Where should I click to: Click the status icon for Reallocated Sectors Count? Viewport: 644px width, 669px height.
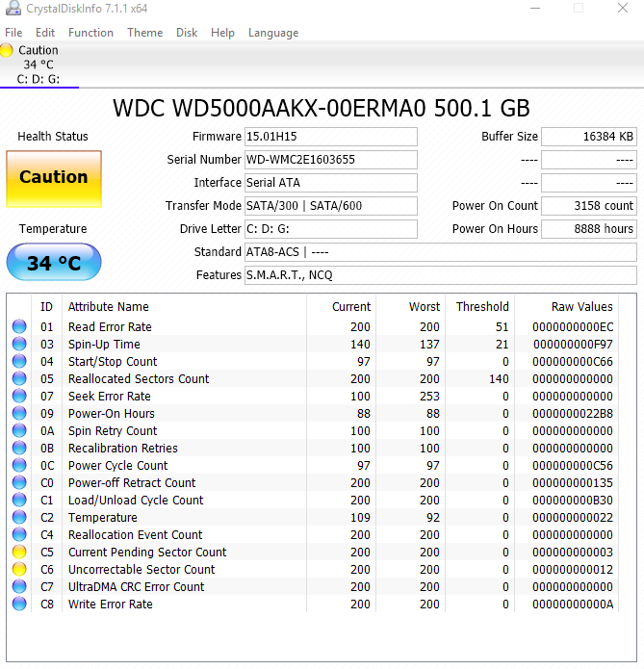click(19, 378)
